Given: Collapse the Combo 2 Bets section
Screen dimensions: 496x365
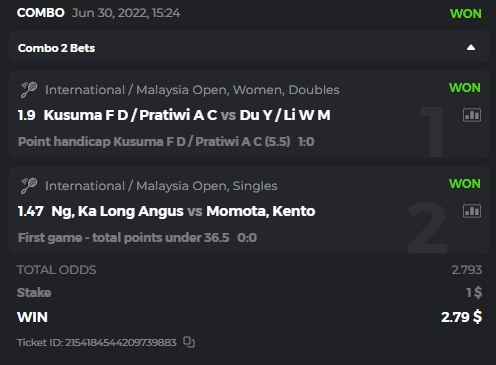Looking at the screenshot, I should point(471,48).
